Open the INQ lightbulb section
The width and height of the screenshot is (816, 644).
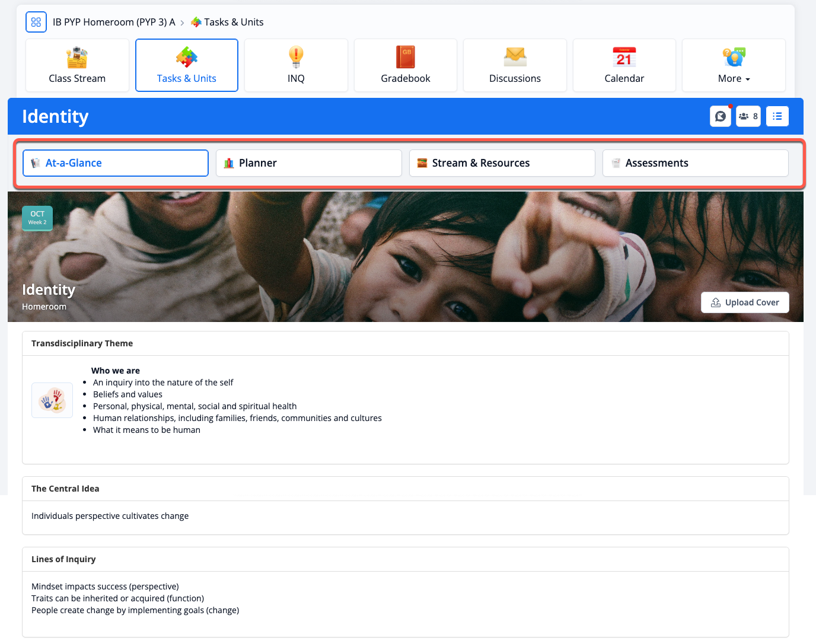296,65
